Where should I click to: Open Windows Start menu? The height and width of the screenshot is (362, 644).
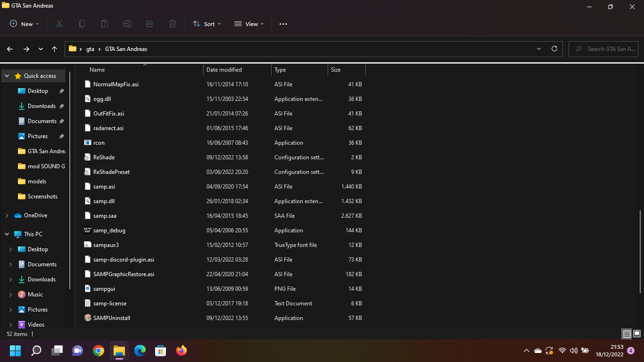[15, 350]
